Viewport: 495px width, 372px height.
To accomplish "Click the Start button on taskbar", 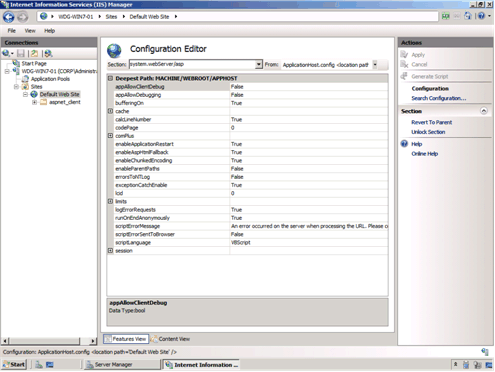I will tap(14, 364).
